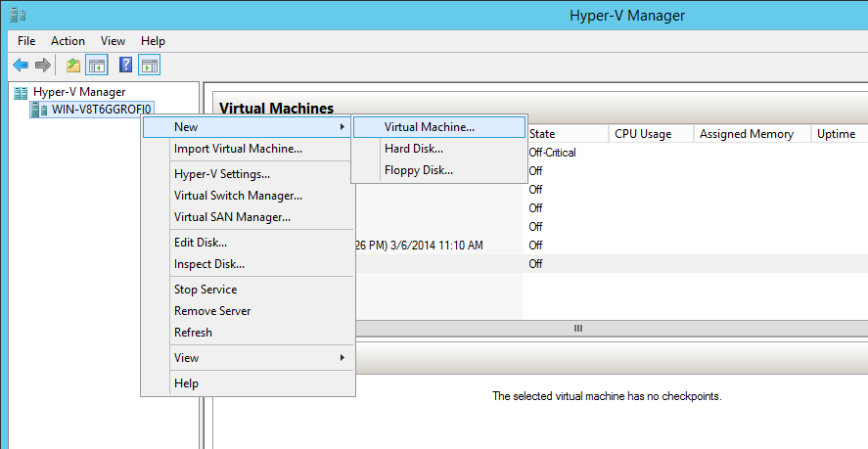Click the Back arrow toolbar icon
The image size is (868, 449).
click(21, 66)
